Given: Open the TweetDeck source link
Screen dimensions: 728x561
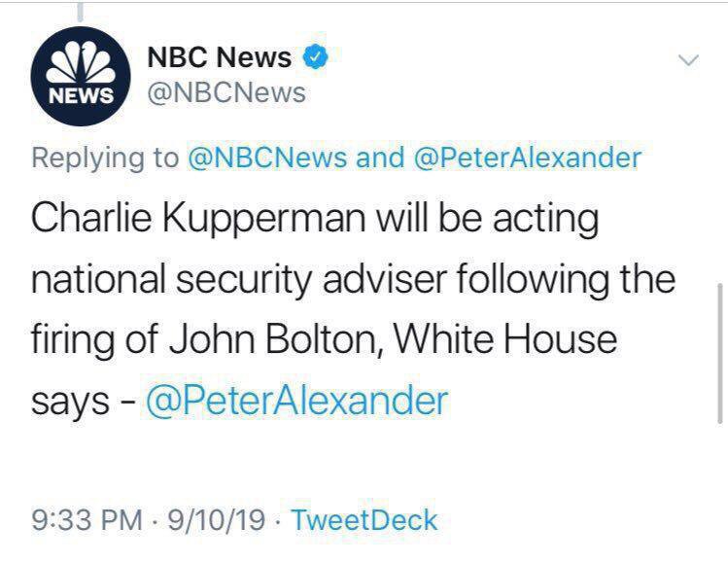Looking at the screenshot, I should (364, 519).
